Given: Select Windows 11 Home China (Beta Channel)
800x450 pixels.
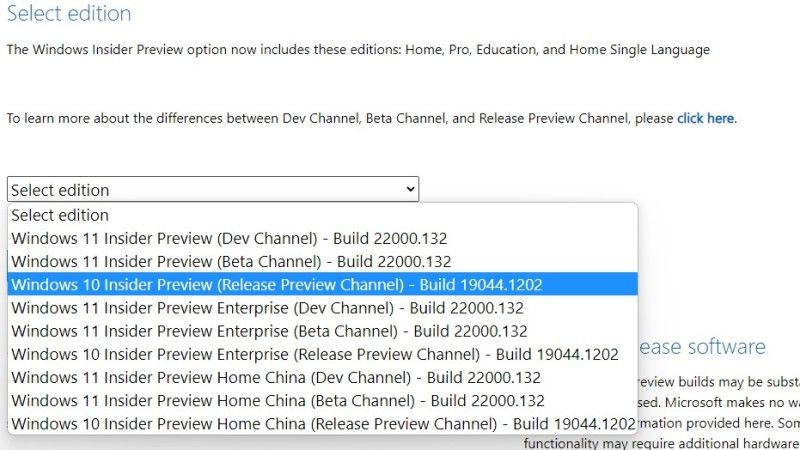Looking at the screenshot, I should (322, 401).
